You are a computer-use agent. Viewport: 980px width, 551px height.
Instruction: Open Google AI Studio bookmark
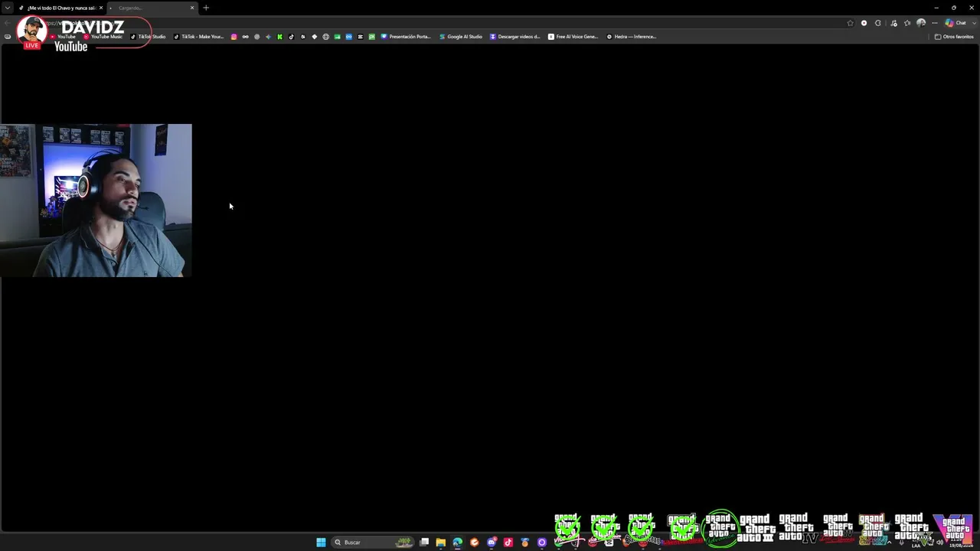pyautogui.click(x=461, y=37)
